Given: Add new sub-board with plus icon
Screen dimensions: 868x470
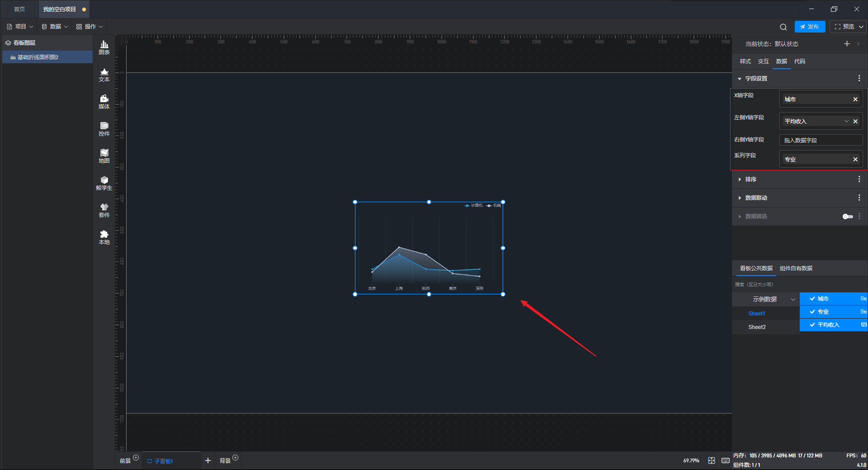Looking at the screenshot, I should 208,461.
